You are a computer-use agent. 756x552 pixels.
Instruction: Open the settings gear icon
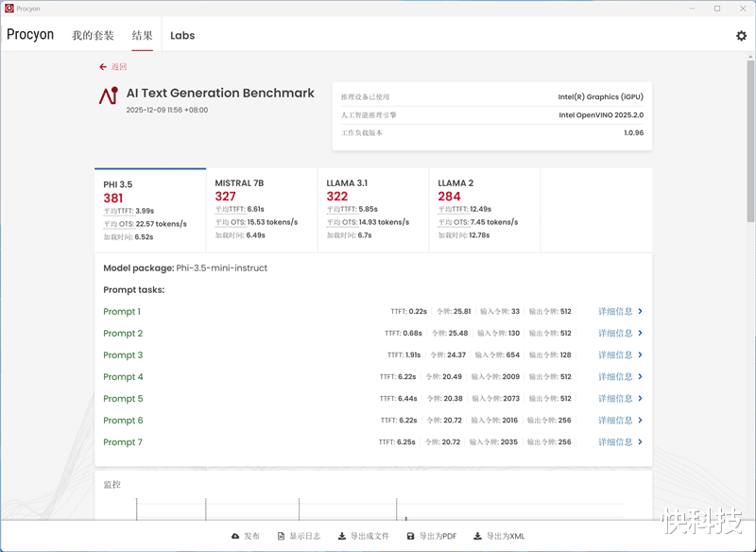(x=741, y=36)
